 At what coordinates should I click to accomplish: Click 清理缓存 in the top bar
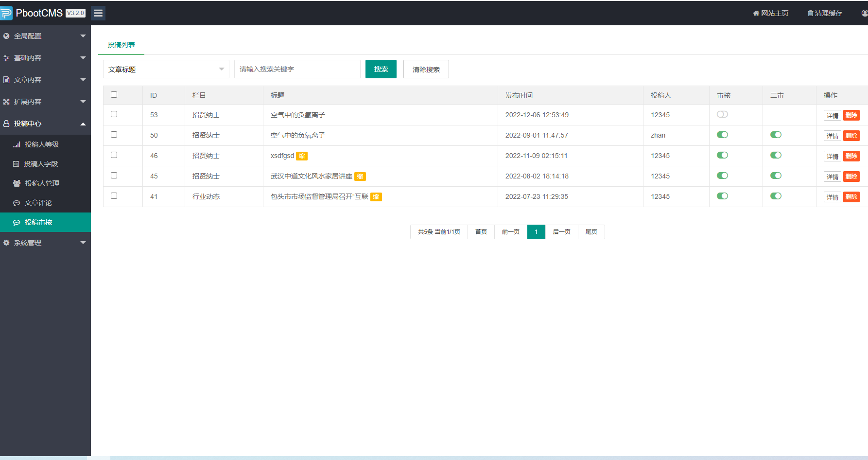pos(825,13)
